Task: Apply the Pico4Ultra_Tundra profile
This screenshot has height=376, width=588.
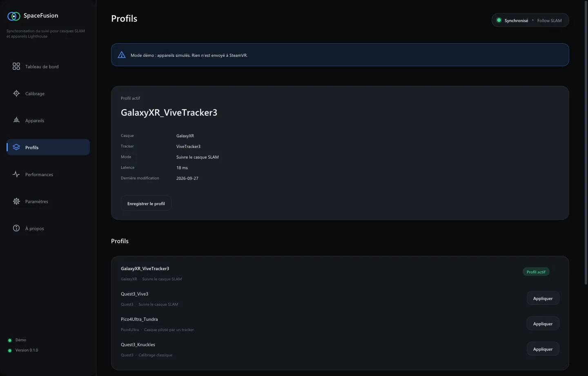Action: [543, 324]
